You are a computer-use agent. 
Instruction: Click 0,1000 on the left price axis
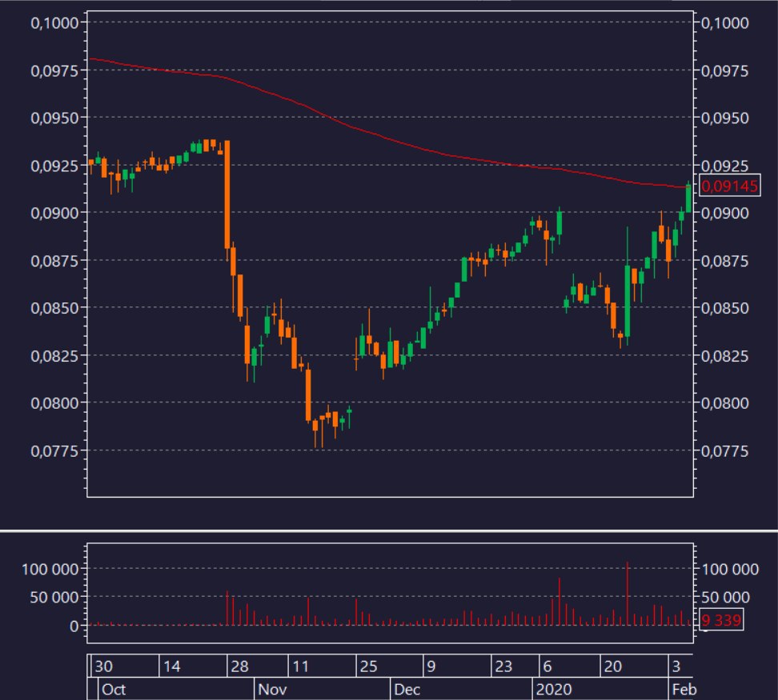54,23
